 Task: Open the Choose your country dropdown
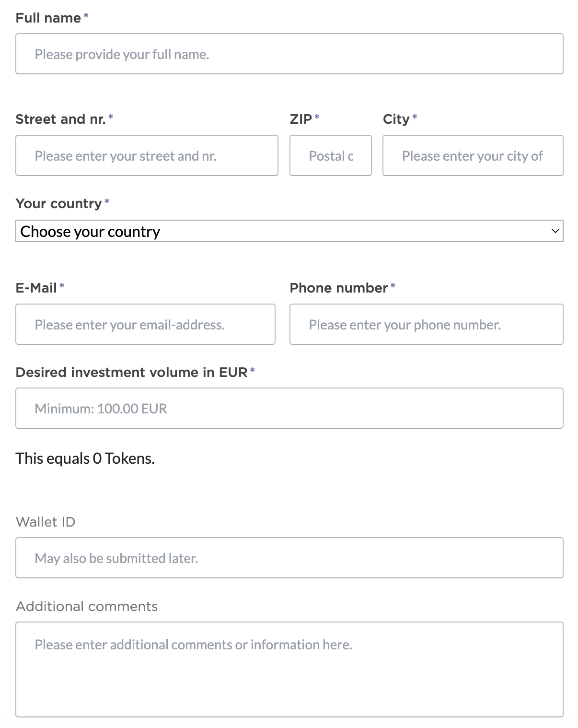coord(289,231)
